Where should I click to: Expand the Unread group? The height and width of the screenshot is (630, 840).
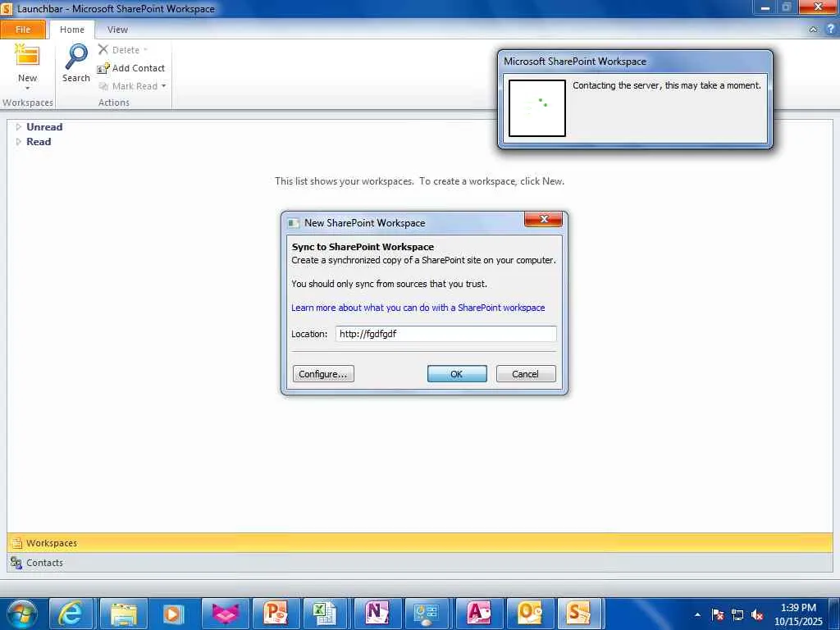click(18, 127)
